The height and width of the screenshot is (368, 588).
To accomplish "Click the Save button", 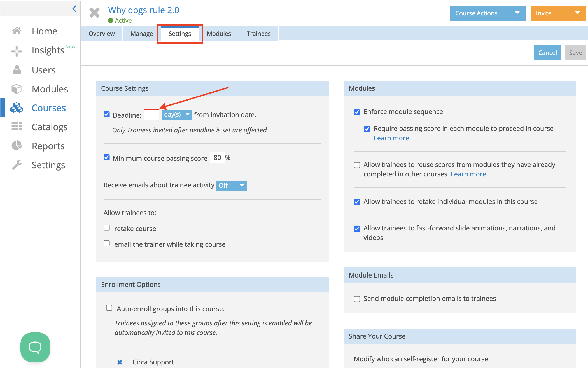I will [x=575, y=53].
